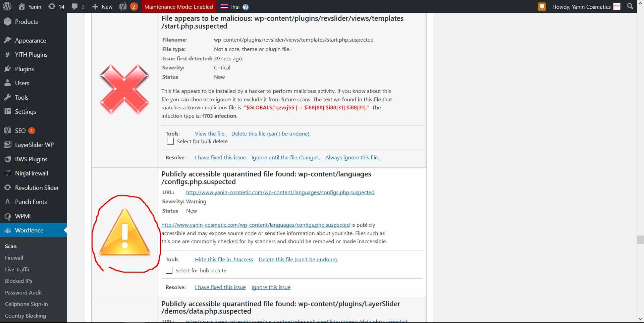Screen dimensions: 644x323
Task: Click the YITH Plugins icon
Action: click(8, 55)
